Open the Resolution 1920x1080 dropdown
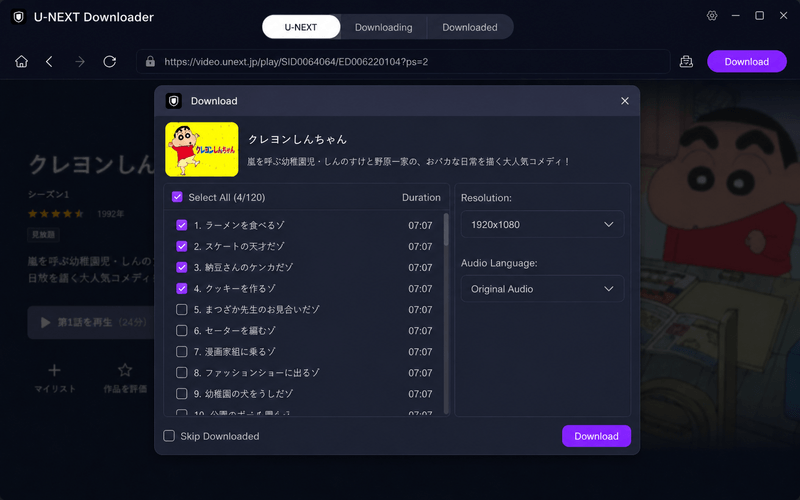The height and width of the screenshot is (500, 800). point(542,224)
